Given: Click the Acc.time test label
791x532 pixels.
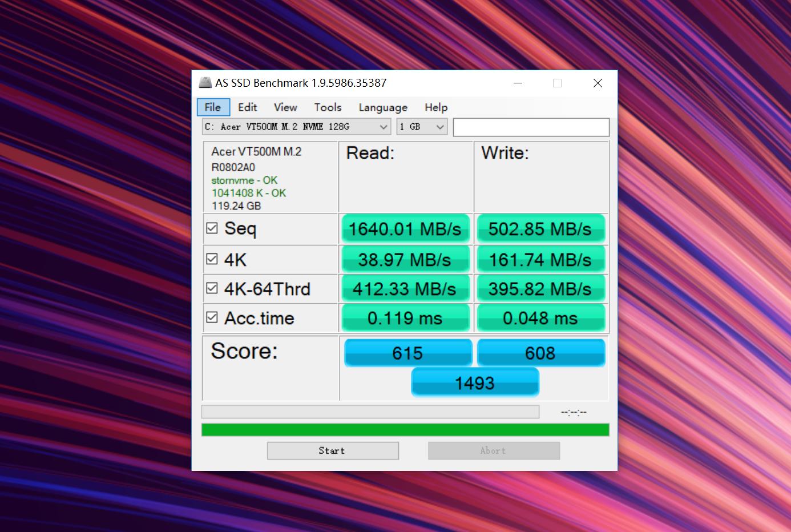Looking at the screenshot, I should click(x=259, y=318).
